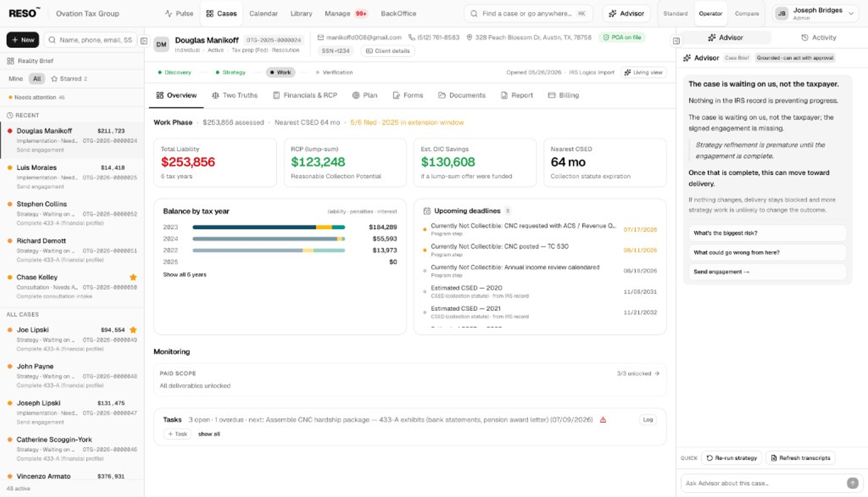Open the Pulse section
868x497 pixels.
[x=179, y=14]
